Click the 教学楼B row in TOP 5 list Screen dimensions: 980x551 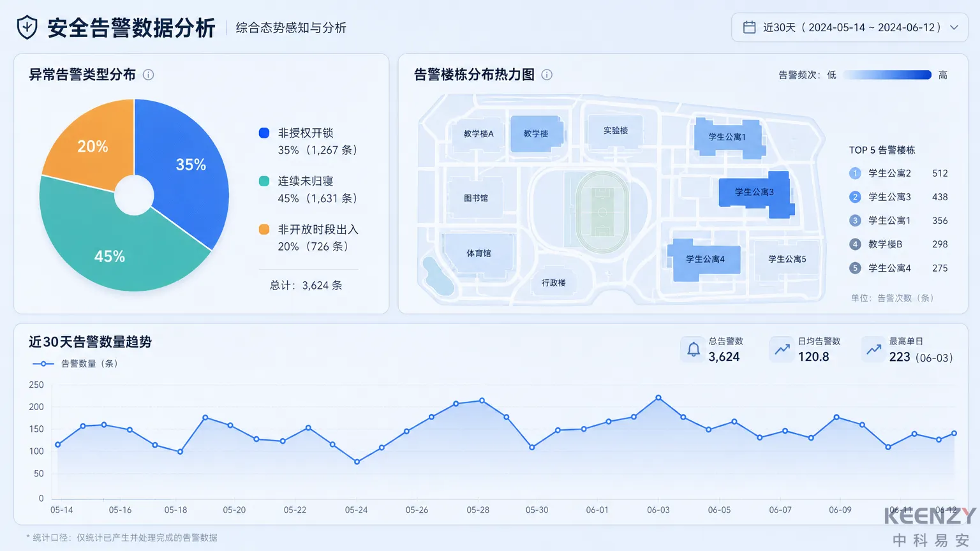[x=898, y=244]
